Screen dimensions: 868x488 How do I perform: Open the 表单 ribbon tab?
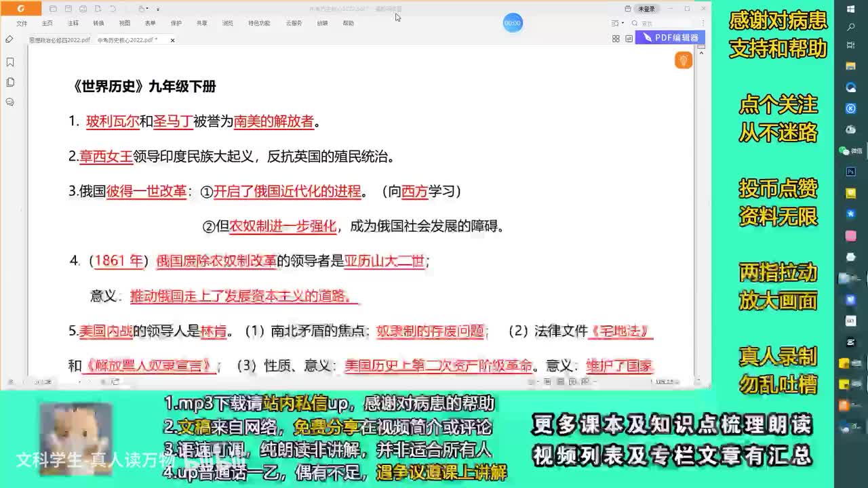click(151, 23)
